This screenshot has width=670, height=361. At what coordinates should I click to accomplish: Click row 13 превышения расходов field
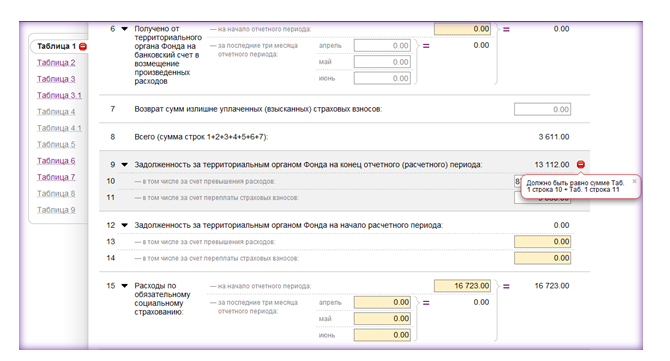pyautogui.click(x=543, y=242)
